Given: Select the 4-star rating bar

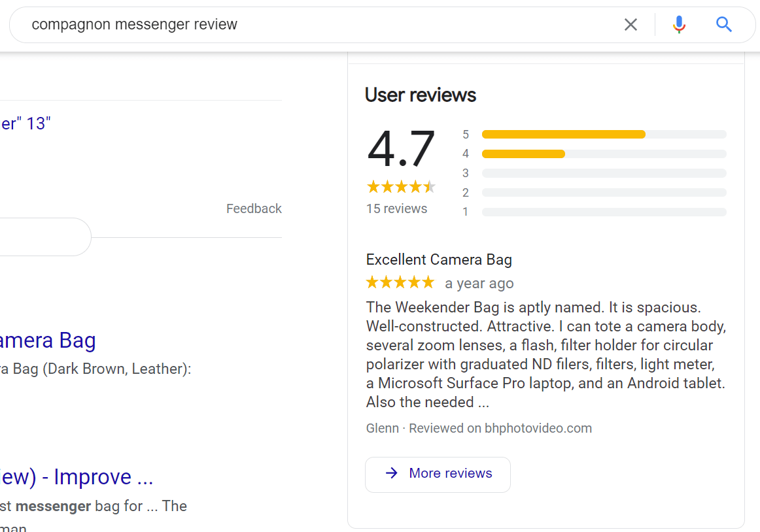Looking at the screenshot, I should [604, 154].
